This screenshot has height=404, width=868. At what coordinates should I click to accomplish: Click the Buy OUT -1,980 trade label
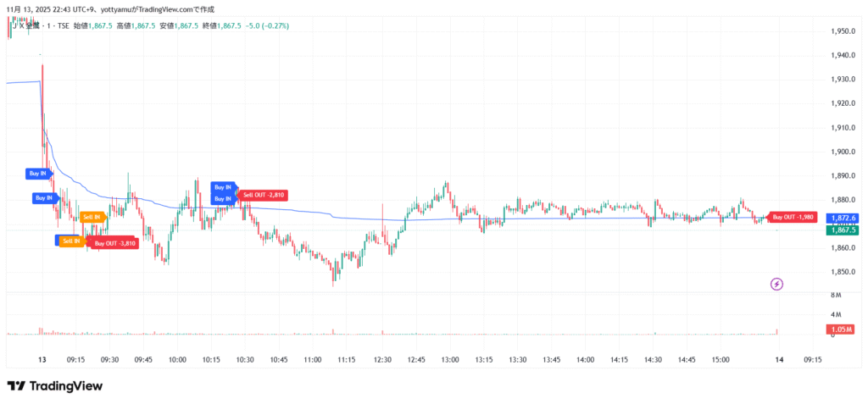tap(794, 217)
